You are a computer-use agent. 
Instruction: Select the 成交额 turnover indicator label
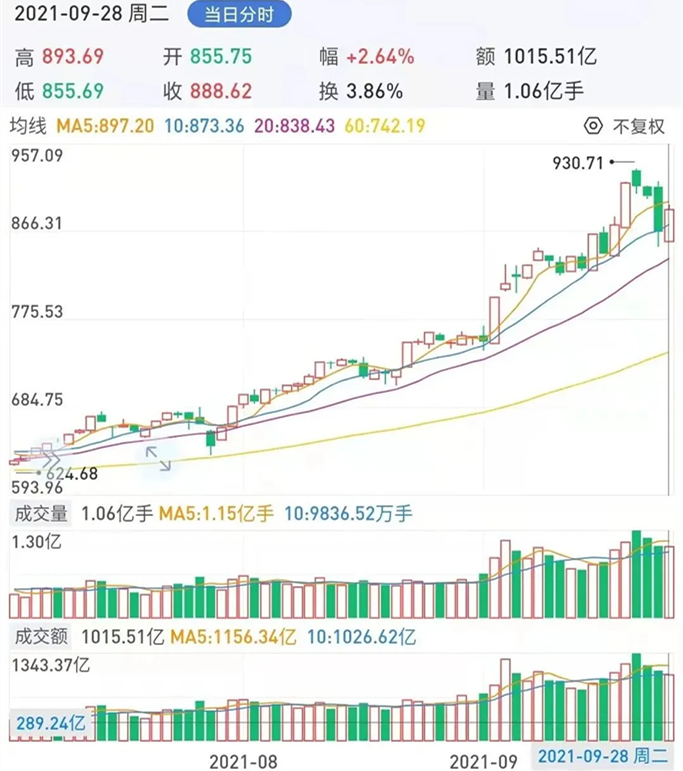point(41,636)
